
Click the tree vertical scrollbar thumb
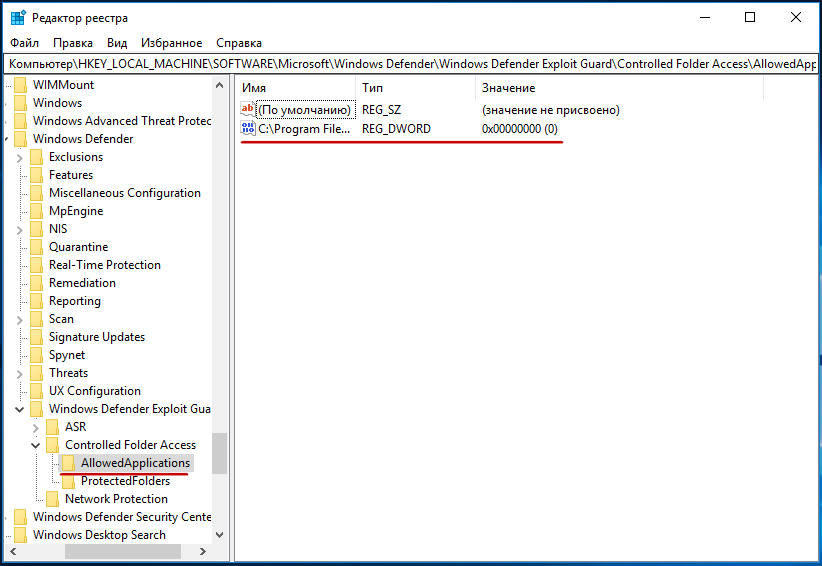pos(220,453)
